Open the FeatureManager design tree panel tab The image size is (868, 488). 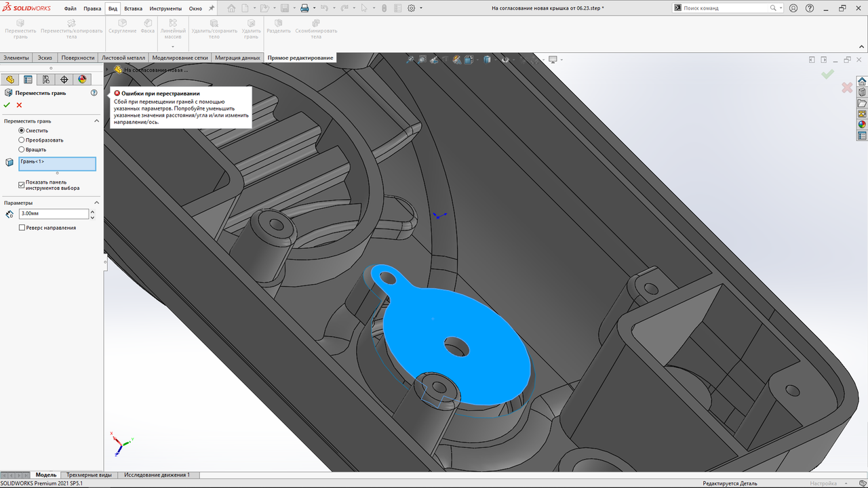[10, 79]
